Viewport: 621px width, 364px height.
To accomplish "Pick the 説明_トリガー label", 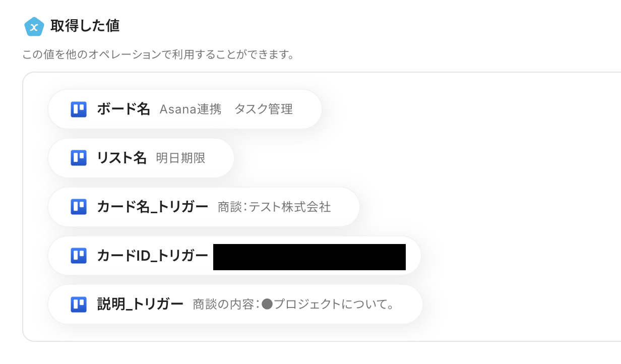I will pos(140,304).
